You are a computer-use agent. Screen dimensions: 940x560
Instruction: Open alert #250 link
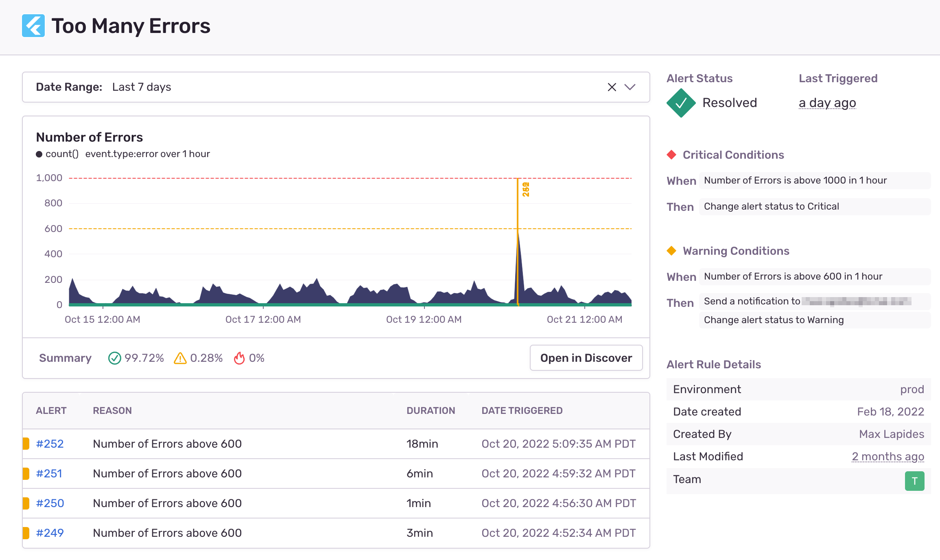(x=50, y=503)
